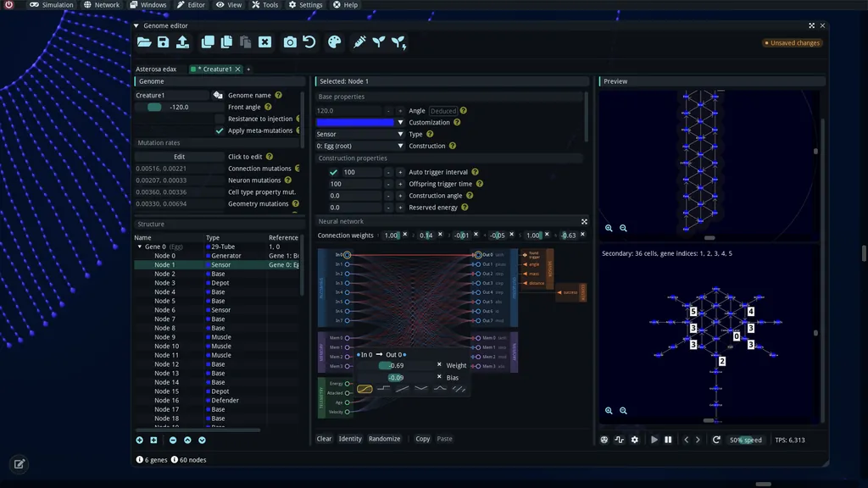Adjust the Front angle slider showing -120.0

point(180,108)
